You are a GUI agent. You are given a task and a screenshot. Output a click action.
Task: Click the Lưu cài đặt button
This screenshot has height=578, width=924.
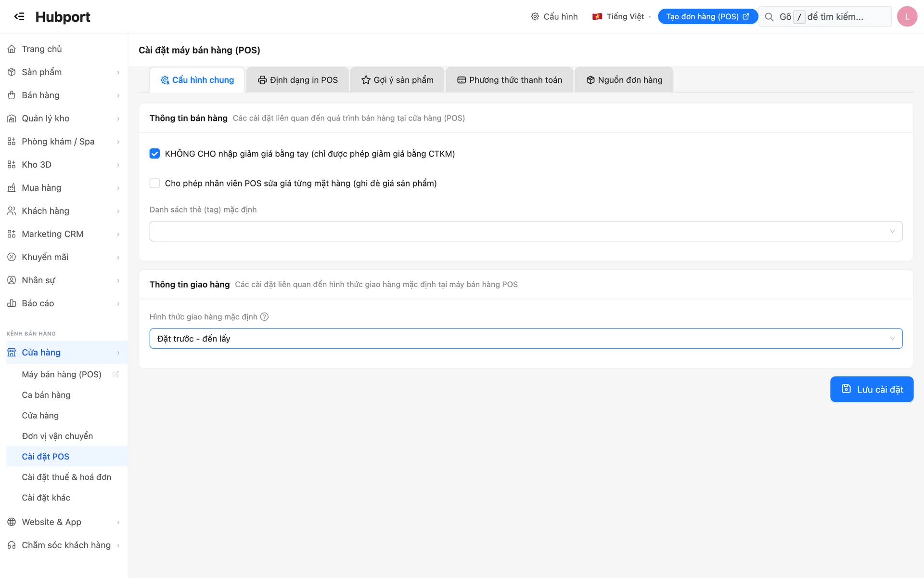click(872, 389)
